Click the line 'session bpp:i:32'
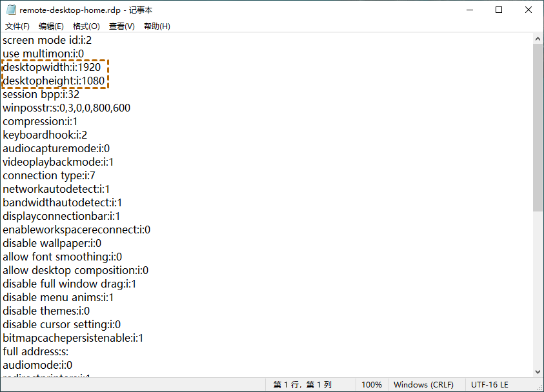The width and height of the screenshot is (544, 392). (x=41, y=94)
